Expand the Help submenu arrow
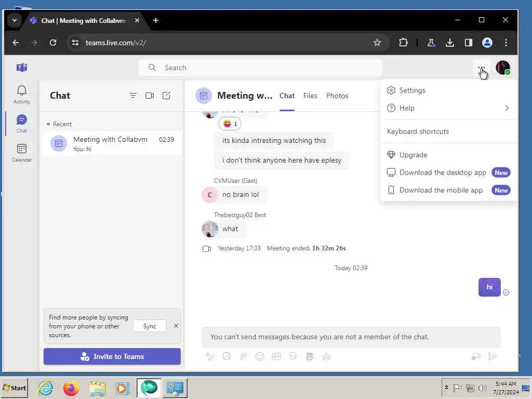This screenshot has height=399, width=532. coord(507,108)
